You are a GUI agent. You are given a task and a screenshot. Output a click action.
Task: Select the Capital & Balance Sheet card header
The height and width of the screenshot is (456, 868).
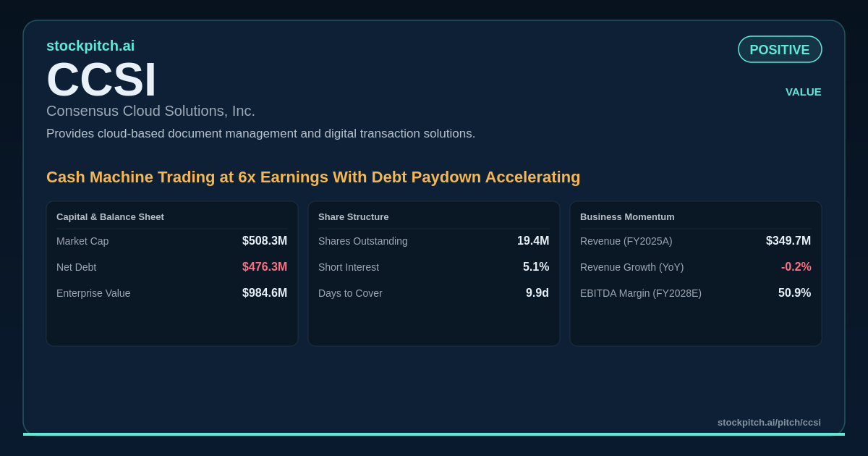110,216
